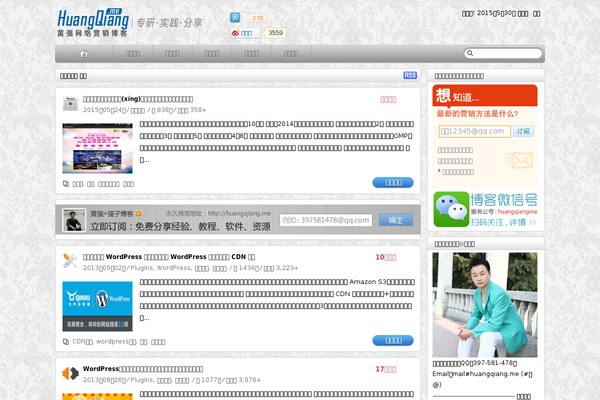600x400 pixels.
Task: Open the RSS feed badge
Action: coord(410,75)
